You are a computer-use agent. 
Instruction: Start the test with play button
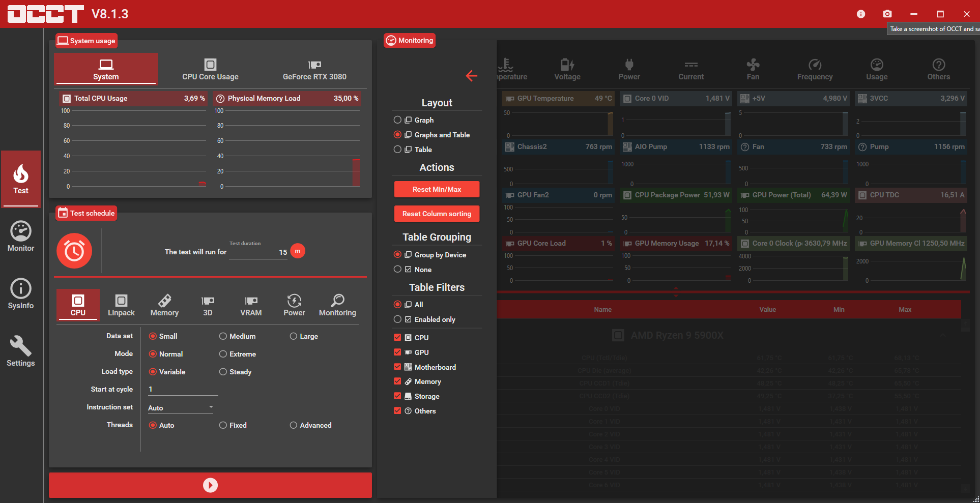point(210,485)
